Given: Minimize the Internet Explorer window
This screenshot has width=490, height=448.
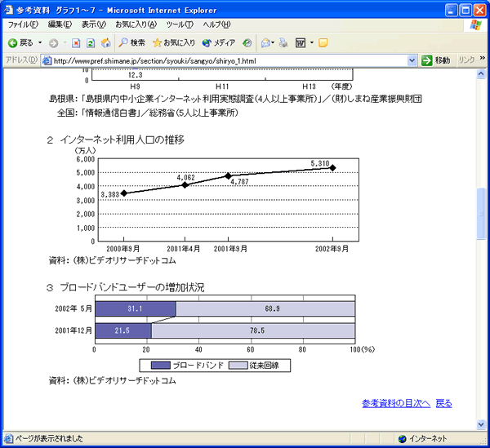Looking at the screenshot, I should (451, 11).
